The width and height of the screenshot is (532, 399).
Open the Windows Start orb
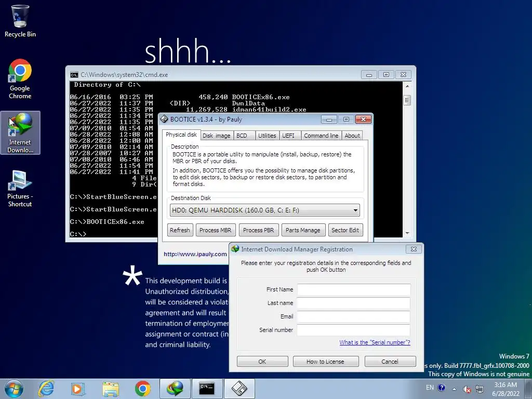pyautogui.click(x=14, y=389)
